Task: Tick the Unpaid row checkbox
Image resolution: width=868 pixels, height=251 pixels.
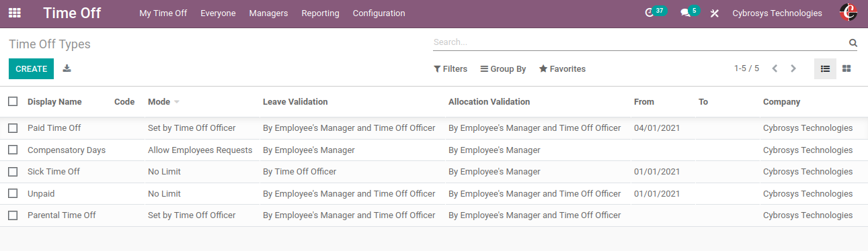Action: click(13, 193)
